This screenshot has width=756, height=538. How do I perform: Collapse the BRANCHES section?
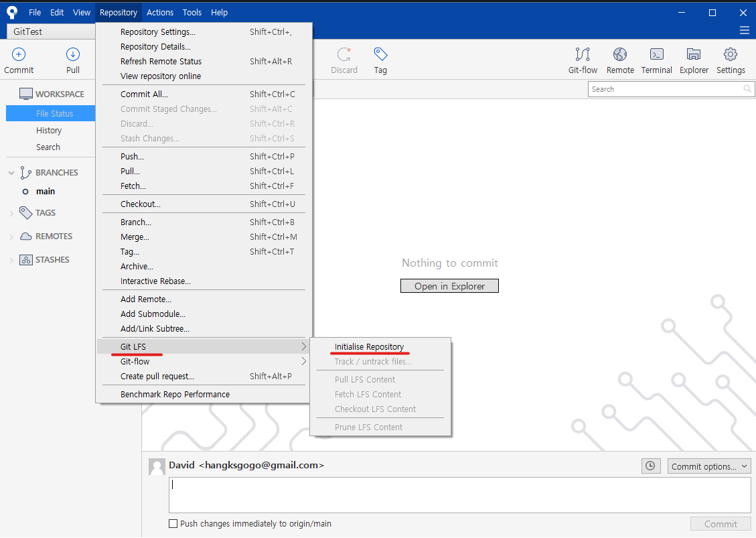coord(11,172)
